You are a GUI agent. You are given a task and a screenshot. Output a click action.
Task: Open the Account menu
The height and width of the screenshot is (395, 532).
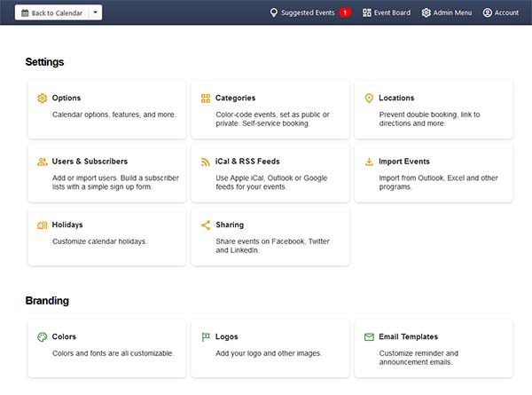coord(501,13)
